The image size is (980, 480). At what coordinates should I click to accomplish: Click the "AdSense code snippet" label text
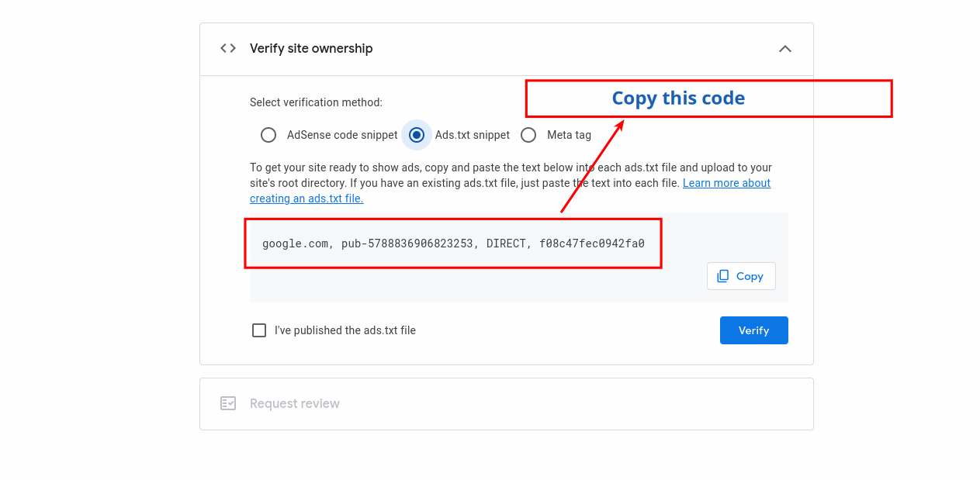pyautogui.click(x=342, y=135)
